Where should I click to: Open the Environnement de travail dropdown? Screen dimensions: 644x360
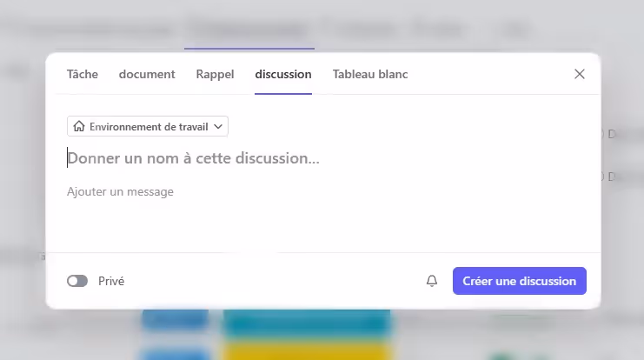[148, 127]
